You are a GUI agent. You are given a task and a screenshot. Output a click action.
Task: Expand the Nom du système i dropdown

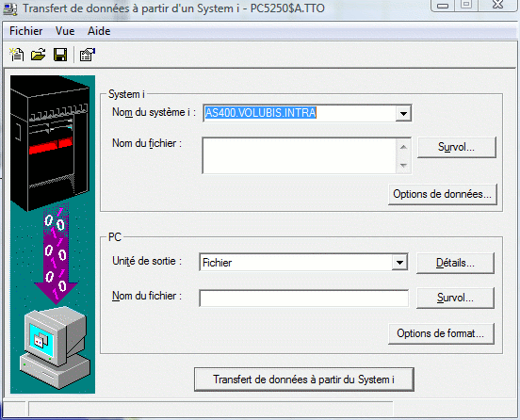click(x=403, y=113)
